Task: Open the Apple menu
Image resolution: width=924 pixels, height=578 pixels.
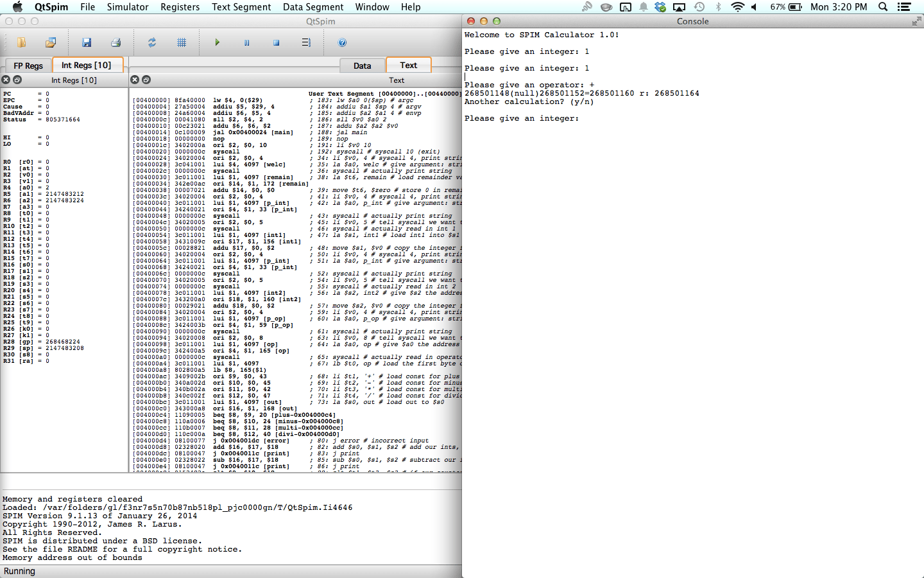Action: click(x=17, y=7)
